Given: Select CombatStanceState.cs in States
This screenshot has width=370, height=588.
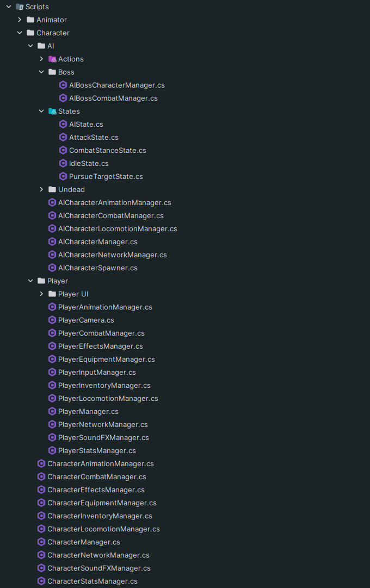Looking at the screenshot, I should 107,150.
